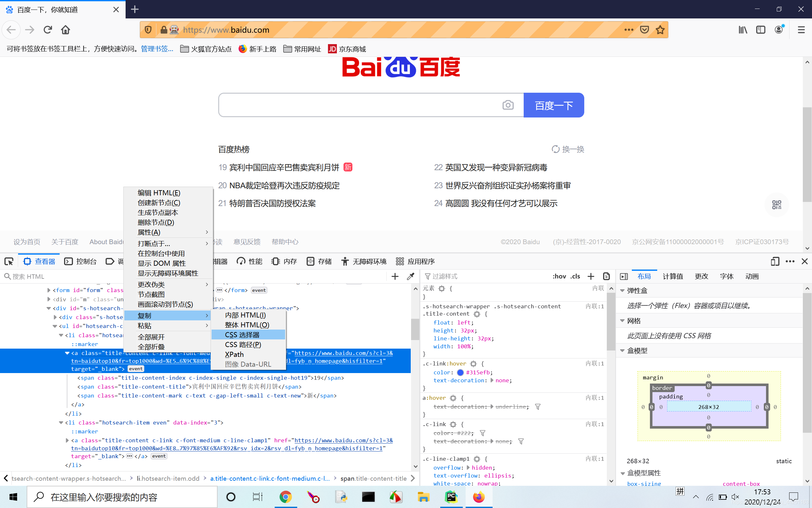Image resolution: width=812 pixels, height=508 pixels.
Task: Open the 更改伪类 submenu
Action: pyautogui.click(x=168, y=284)
